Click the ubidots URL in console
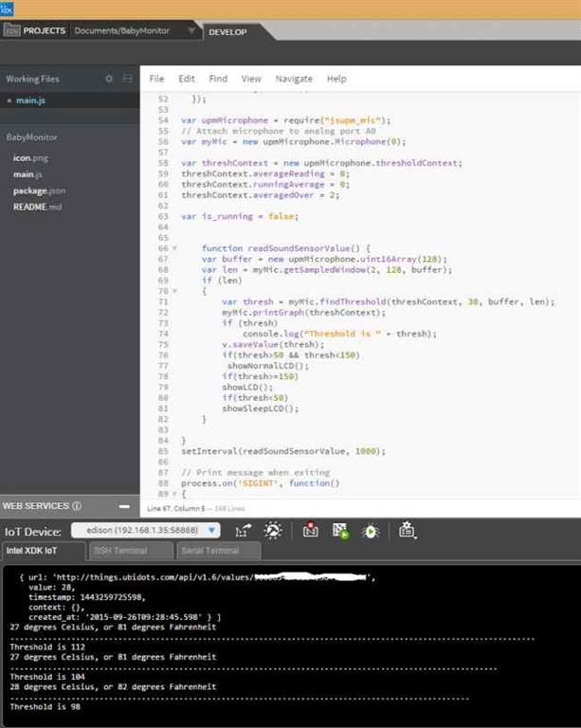 pyautogui.click(x=214, y=577)
